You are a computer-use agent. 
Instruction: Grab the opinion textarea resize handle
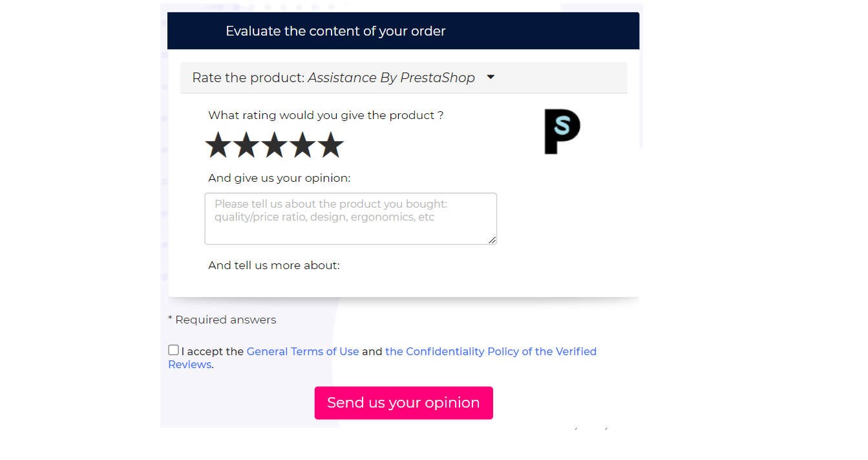pos(492,240)
